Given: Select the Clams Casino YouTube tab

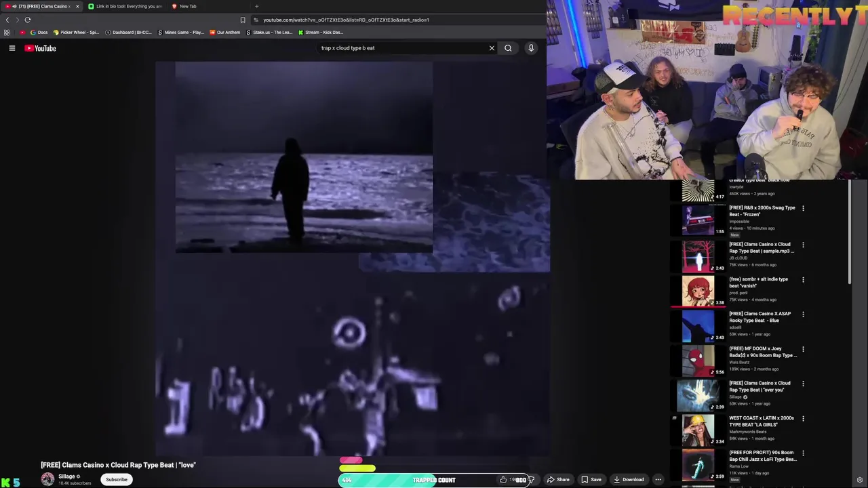Looking at the screenshot, I should tap(41, 6).
